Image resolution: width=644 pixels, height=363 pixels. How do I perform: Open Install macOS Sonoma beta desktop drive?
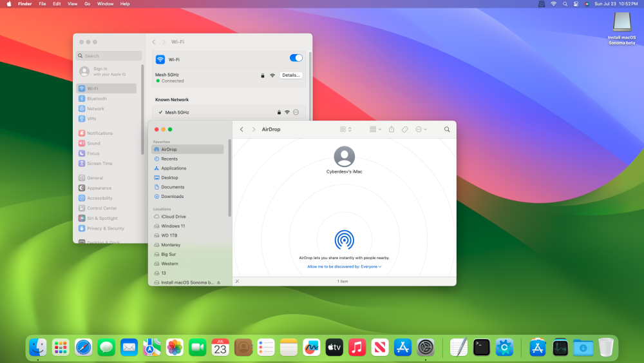(x=622, y=28)
